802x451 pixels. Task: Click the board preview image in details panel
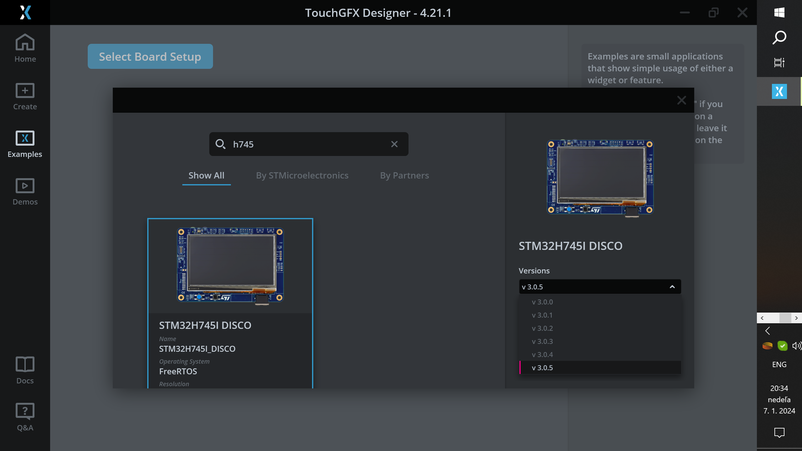coord(599,178)
